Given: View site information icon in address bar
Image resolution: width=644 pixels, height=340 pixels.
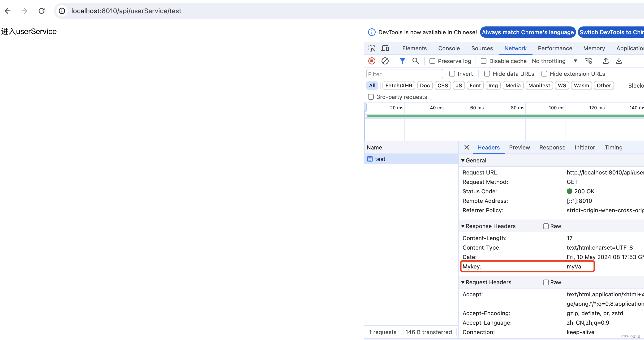Looking at the screenshot, I should click(x=62, y=11).
